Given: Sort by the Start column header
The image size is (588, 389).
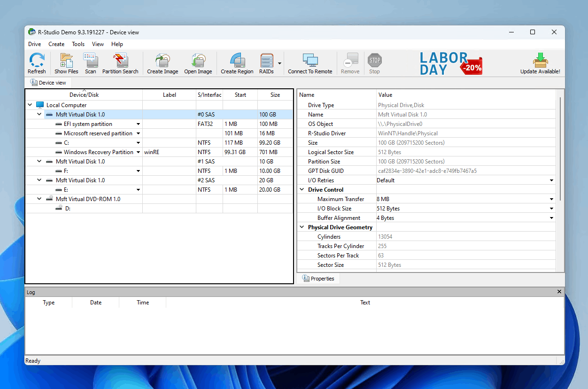Looking at the screenshot, I should tap(240, 95).
